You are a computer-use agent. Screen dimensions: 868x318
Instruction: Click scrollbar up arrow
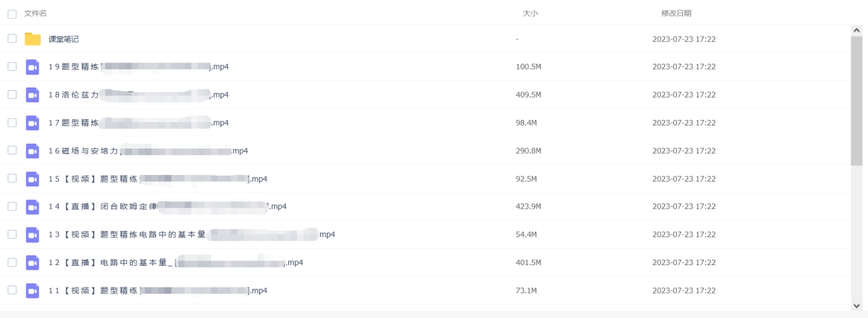[856, 31]
